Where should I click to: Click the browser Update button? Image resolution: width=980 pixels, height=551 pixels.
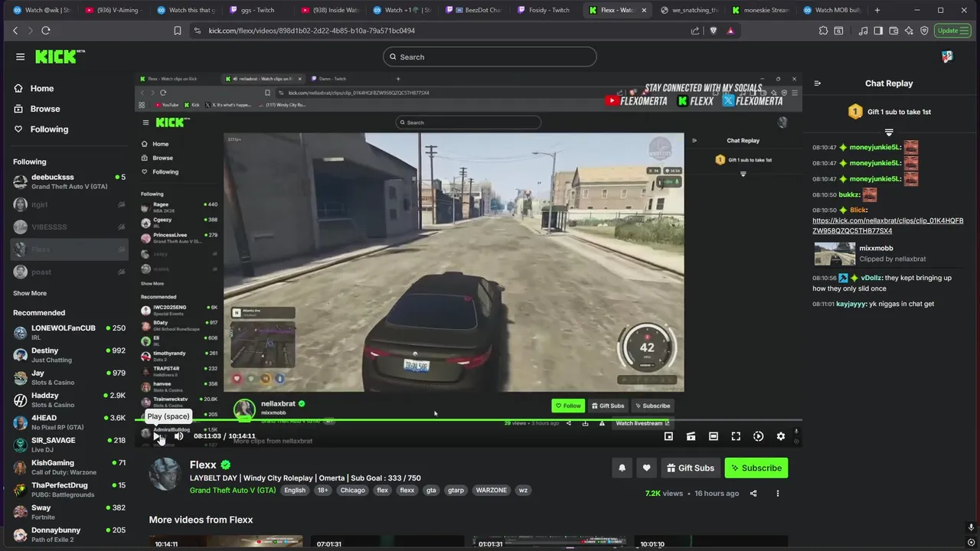(952, 31)
